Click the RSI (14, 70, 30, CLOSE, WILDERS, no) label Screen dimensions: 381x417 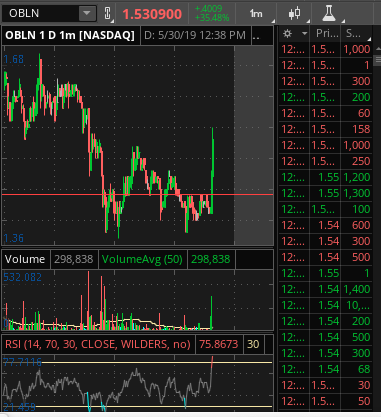(98, 344)
